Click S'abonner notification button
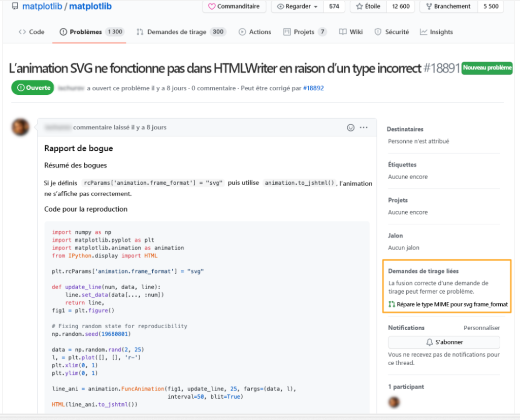The width and height of the screenshot is (520, 420). point(444,342)
